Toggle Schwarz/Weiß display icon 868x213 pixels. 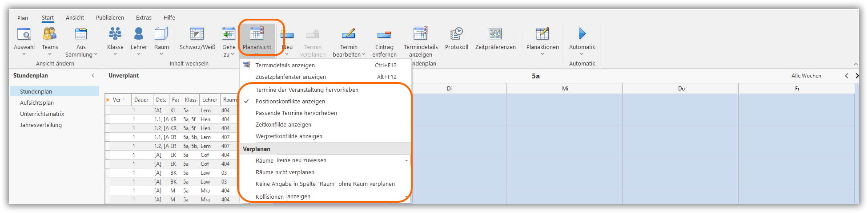[197, 34]
